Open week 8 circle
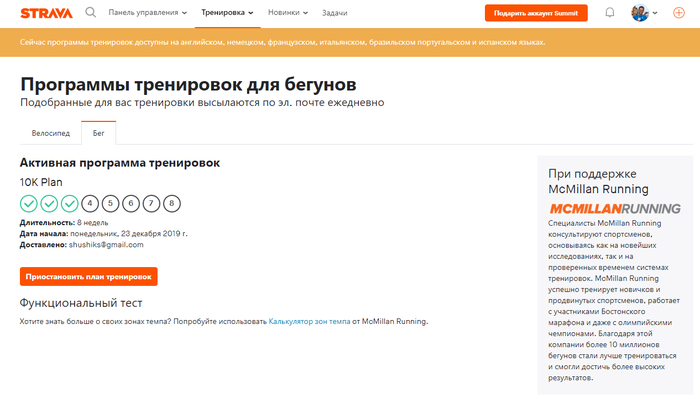This screenshot has height=399, width=700. [172, 204]
